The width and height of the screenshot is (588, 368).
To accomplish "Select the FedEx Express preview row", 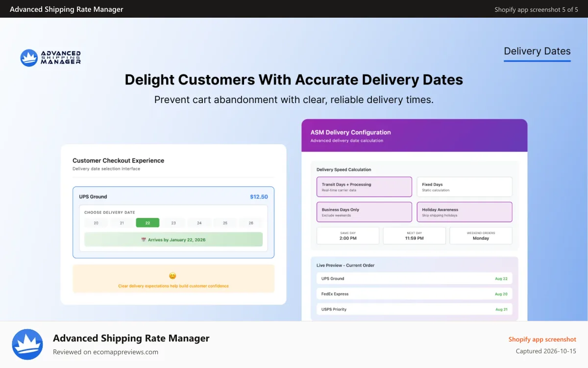I will click(x=415, y=294).
